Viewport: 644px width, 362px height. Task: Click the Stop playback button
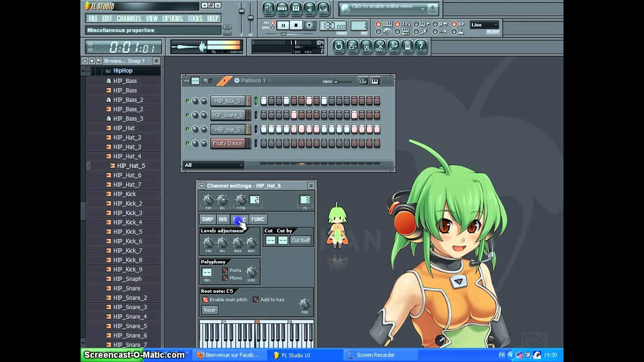(x=296, y=25)
